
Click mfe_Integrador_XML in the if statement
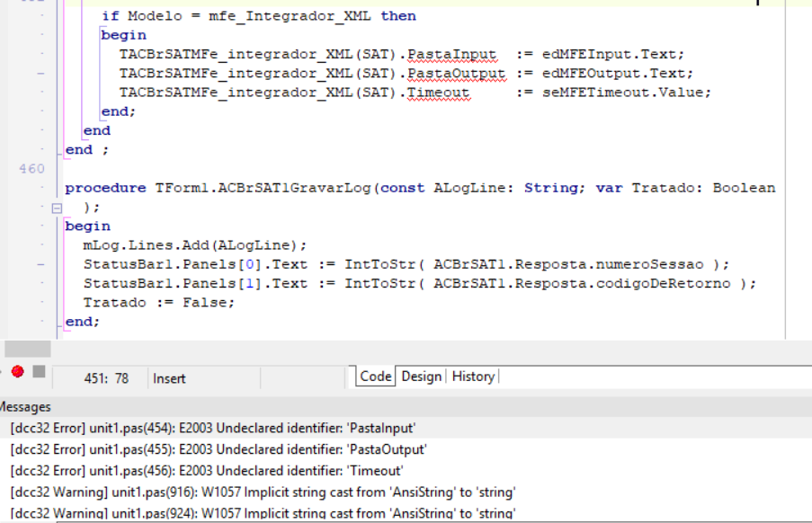click(x=290, y=16)
